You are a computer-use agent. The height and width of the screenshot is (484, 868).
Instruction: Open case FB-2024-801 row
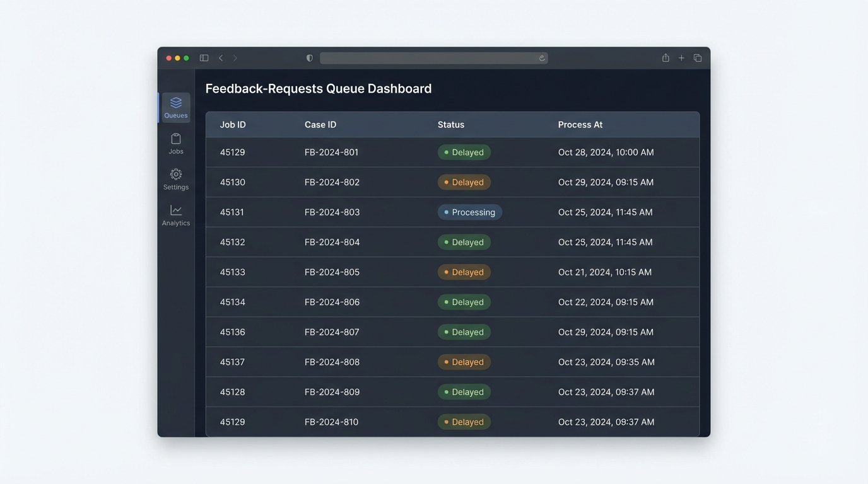[x=331, y=153]
